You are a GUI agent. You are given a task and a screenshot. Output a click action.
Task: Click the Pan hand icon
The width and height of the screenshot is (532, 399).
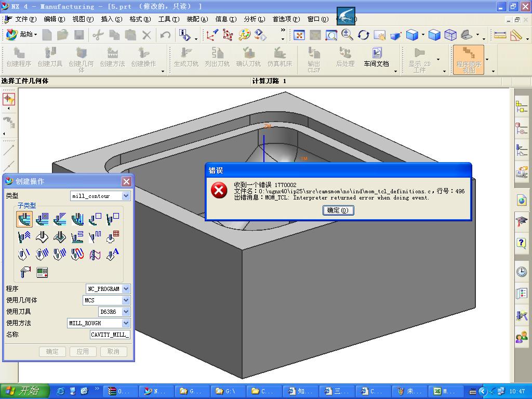pos(380,35)
